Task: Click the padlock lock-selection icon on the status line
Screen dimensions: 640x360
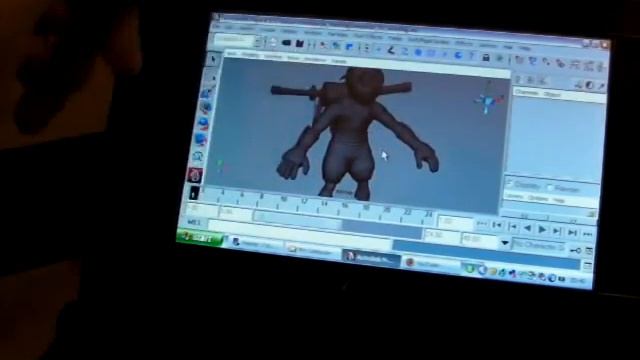Action: 485,58
